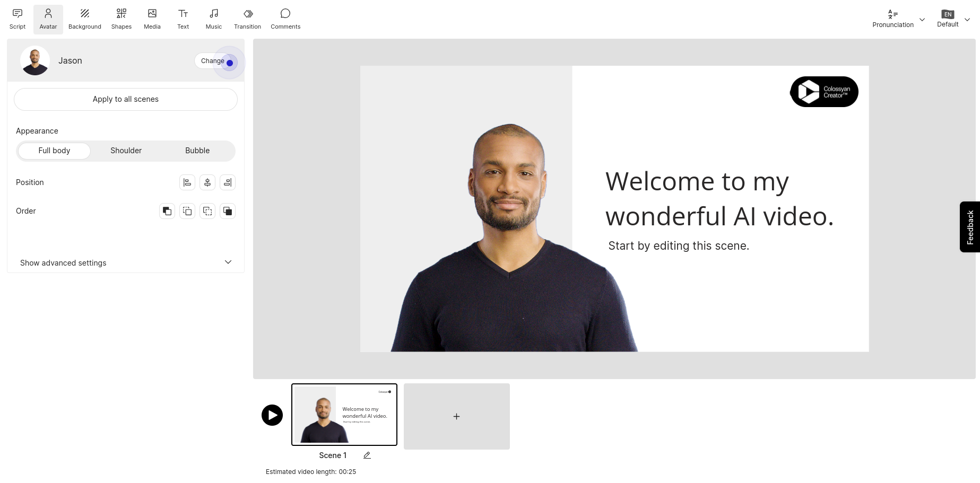Click Apply to all scenes button
The height and width of the screenshot is (483, 980).
click(x=126, y=99)
